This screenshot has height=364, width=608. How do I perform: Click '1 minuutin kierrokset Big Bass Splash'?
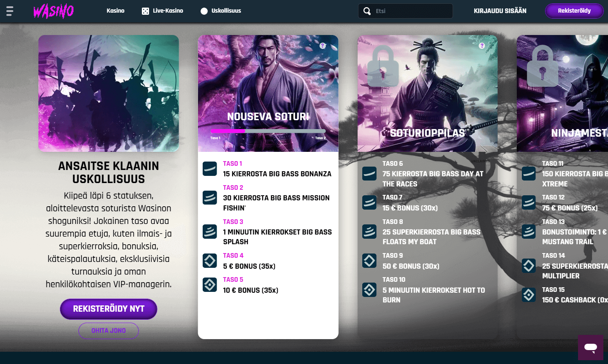pos(277,237)
